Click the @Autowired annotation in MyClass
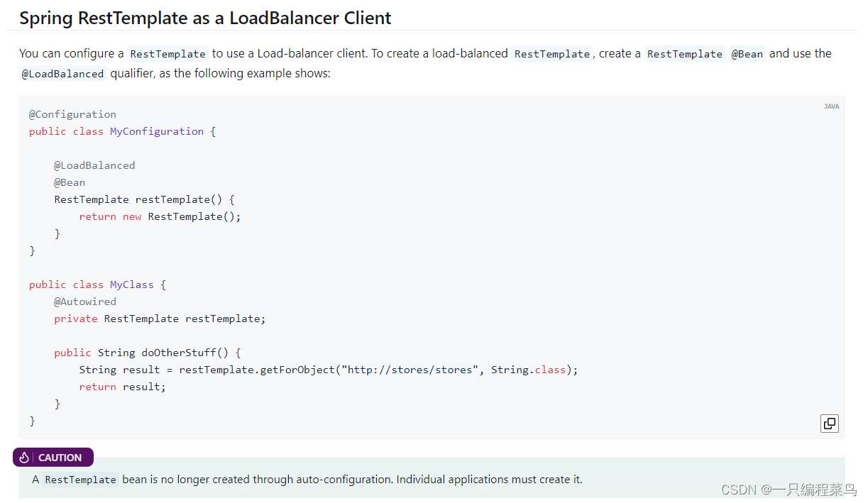868x503 pixels. [x=85, y=301]
